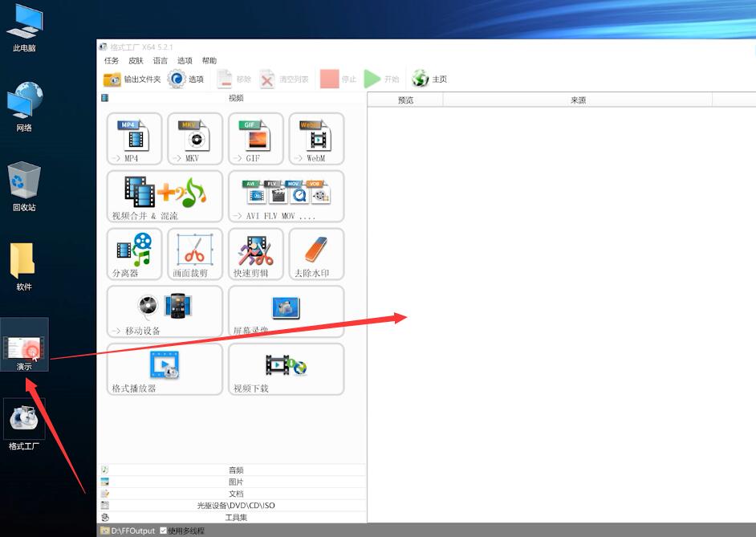Expand the 工具集 category

click(232, 517)
